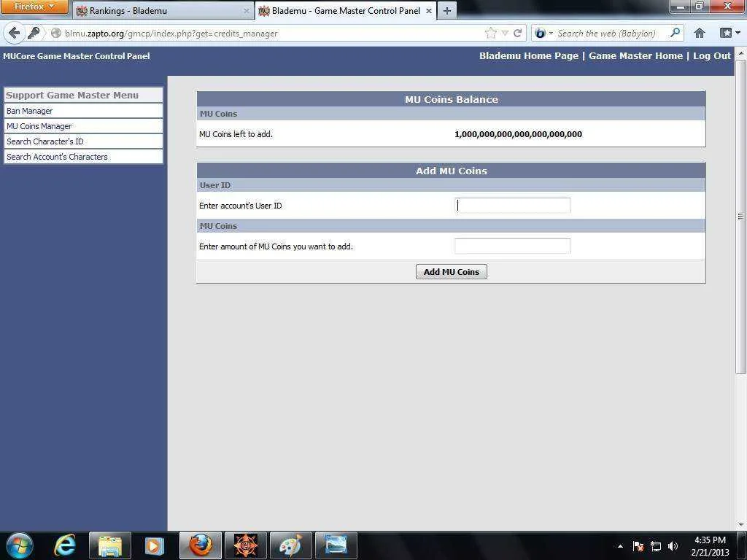Show hidden system tray icons arrow
Screen dimensions: 747x560
[x=620, y=546]
